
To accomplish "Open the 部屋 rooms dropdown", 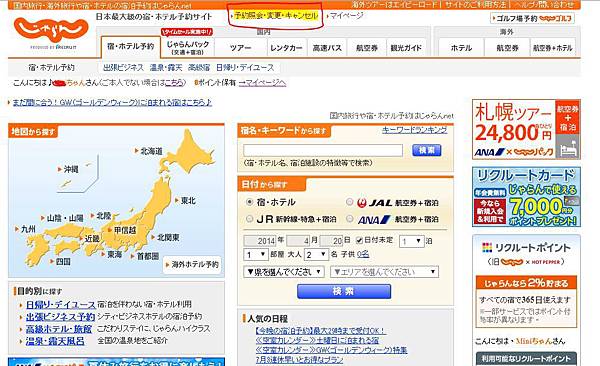I will click(x=256, y=255).
